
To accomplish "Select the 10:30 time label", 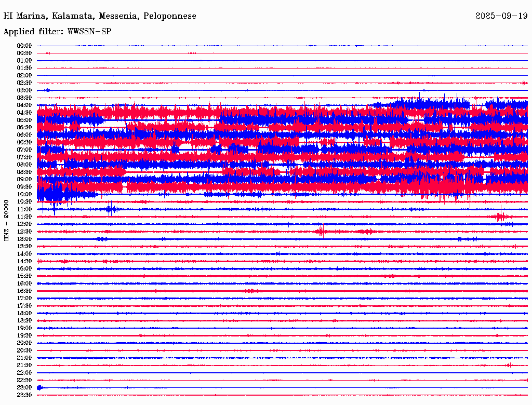I will pos(24,202).
